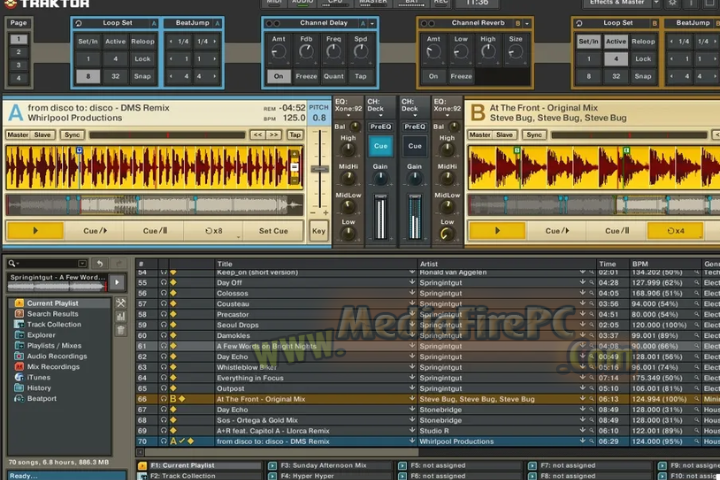Click the Fdb knob in Channel Delay
720x480 pixels.
[x=306, y=51]
